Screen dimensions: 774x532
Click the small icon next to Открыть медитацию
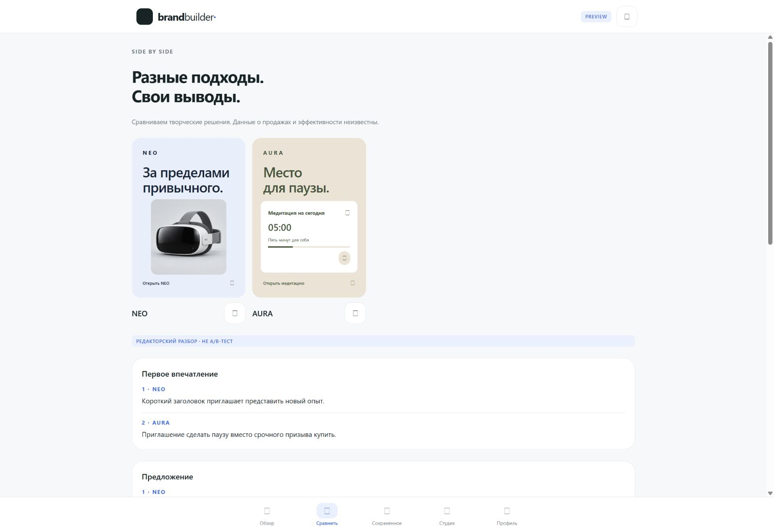353,283
